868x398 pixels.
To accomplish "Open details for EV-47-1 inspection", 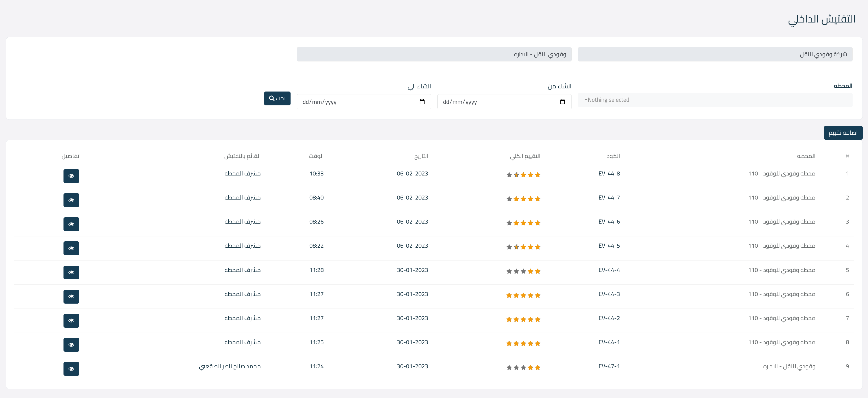I will (71, 369).
